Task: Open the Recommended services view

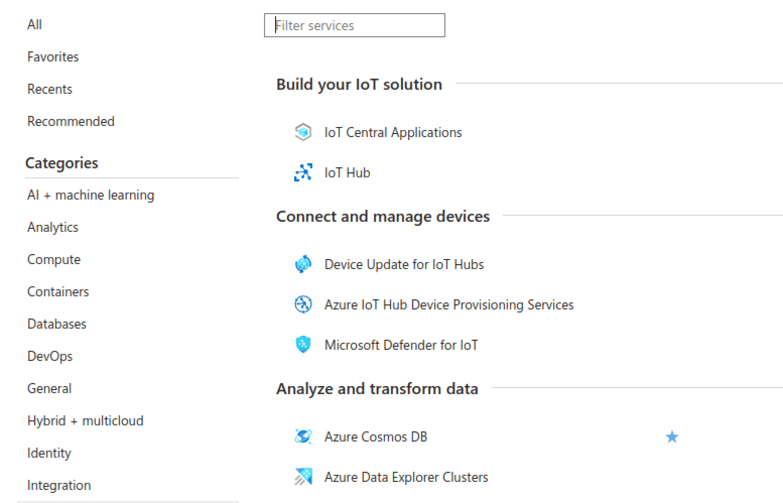Action: pos(71,121)
